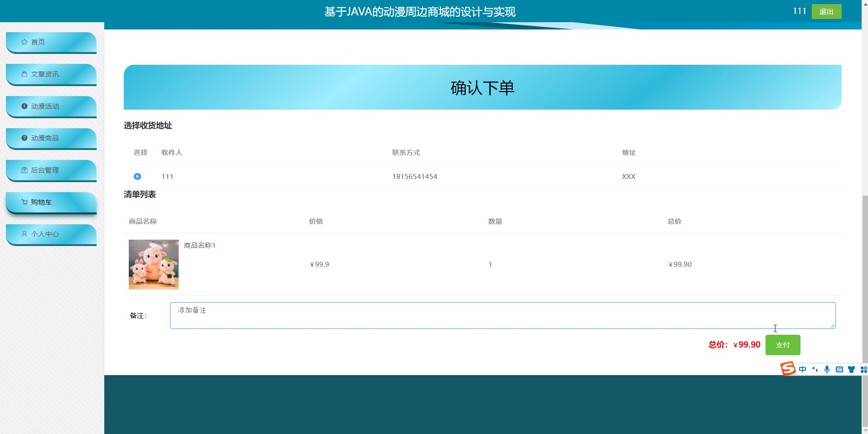
Task: Focus the 添加备注 remarks text area
Action: tap(502, 315)
